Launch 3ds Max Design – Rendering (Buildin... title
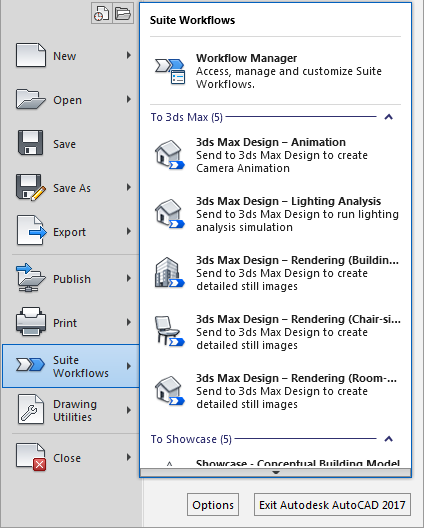 pyautogui.click(x=297, y=260)
